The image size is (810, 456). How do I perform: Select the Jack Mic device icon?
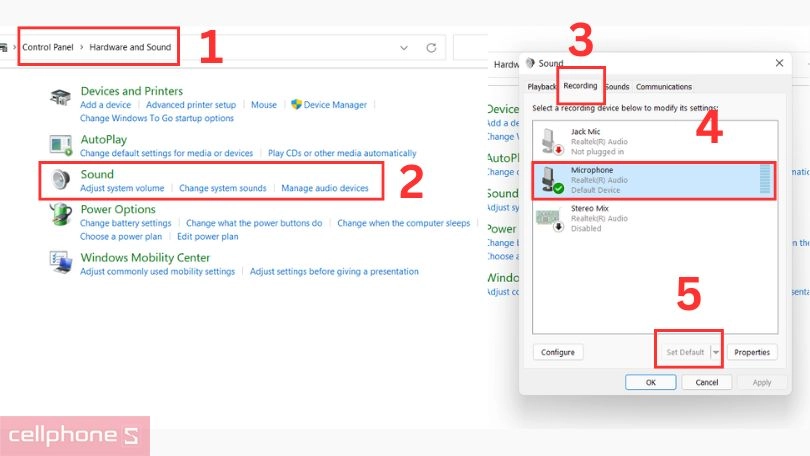click(x=551, y=141)
